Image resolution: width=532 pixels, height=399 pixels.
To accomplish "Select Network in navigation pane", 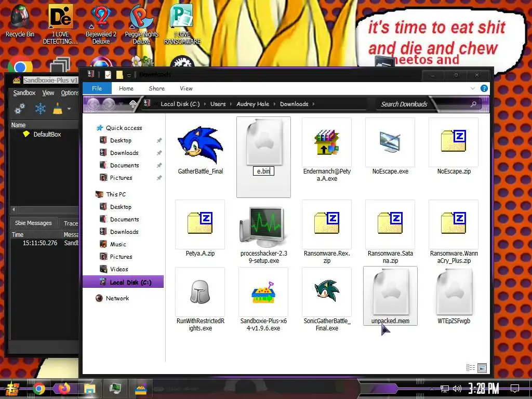I will point(117,298).
